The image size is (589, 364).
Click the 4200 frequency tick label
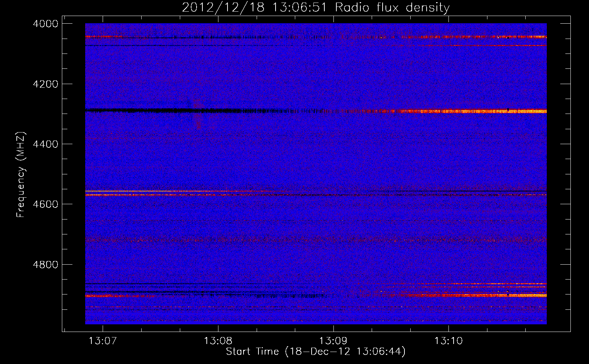[x=46, y=84]
